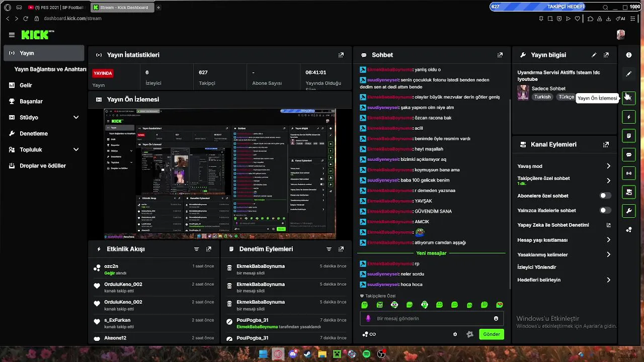644x362 pixels.
Task: Open Droplar ve ödüller in sidebar
Action: click(x=44, y=165)
